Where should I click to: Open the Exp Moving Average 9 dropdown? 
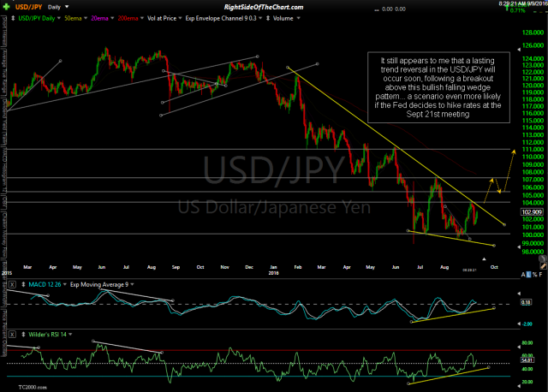click(x=132, y=285)
